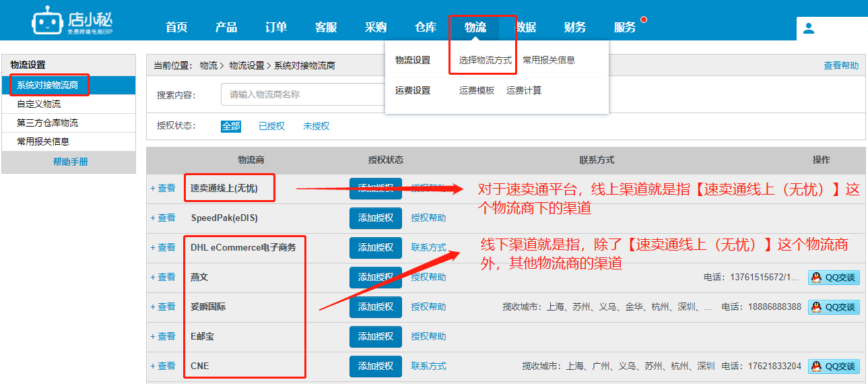This screenshot has height=384, width=868.
Task: Click CNE phone number 17621833204
Action: 774,366
